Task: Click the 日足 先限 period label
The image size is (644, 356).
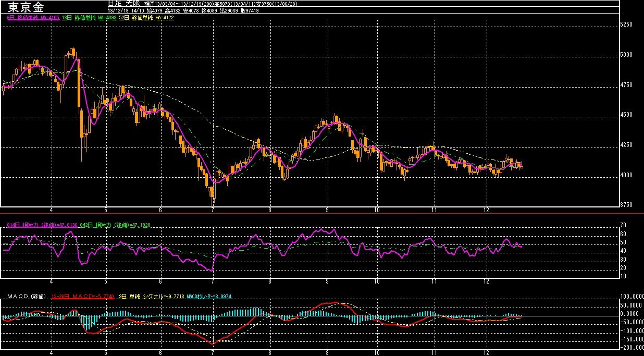Action: (x=123, y=3)
